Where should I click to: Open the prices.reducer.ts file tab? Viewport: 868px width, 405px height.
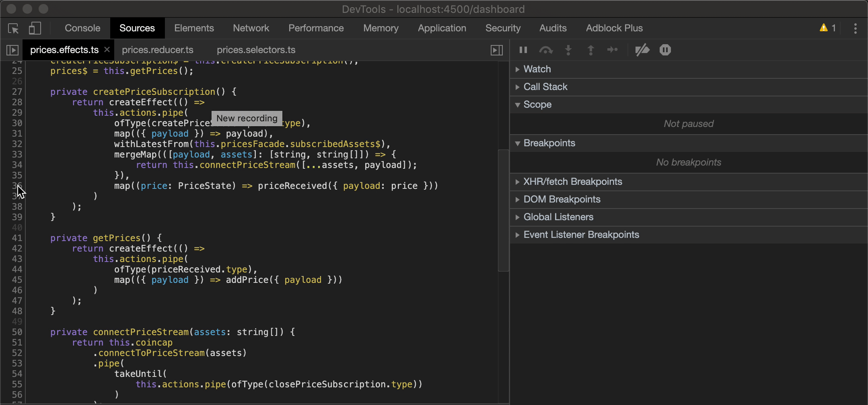click(157, 50)
